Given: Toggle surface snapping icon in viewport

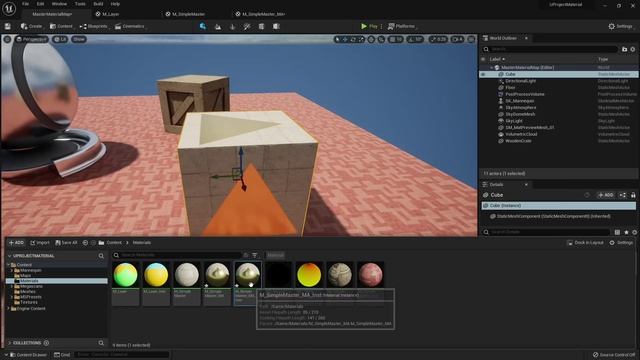Looking at the screenshot, I should (x=381, y=40).
